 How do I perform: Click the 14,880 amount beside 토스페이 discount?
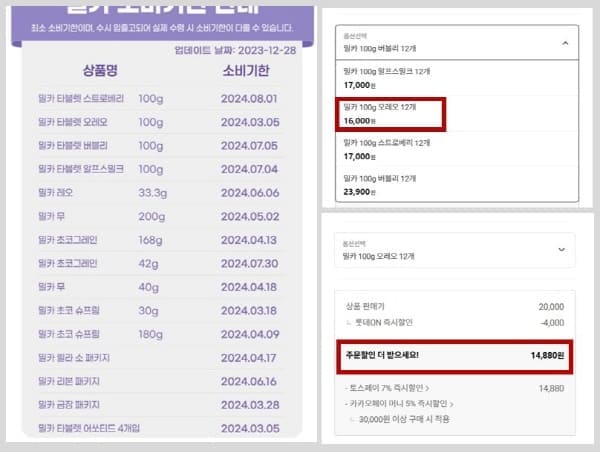(x=551, y=388)
